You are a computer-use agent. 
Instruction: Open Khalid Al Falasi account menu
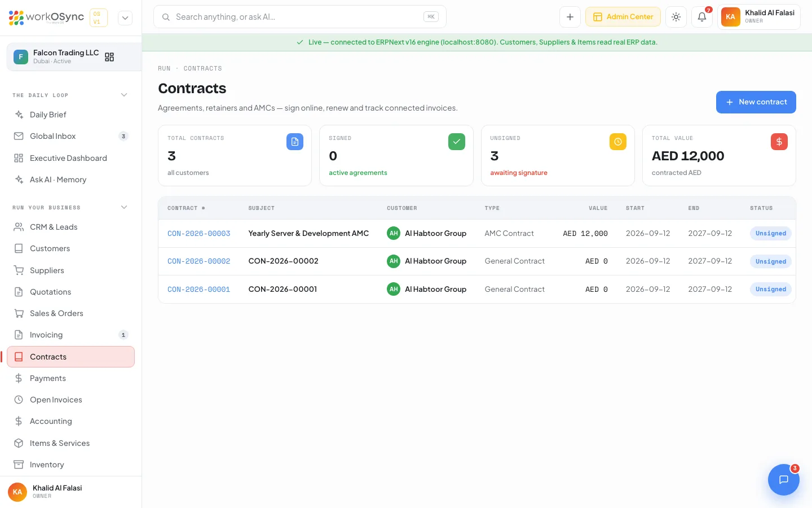[x=759, y=17]
